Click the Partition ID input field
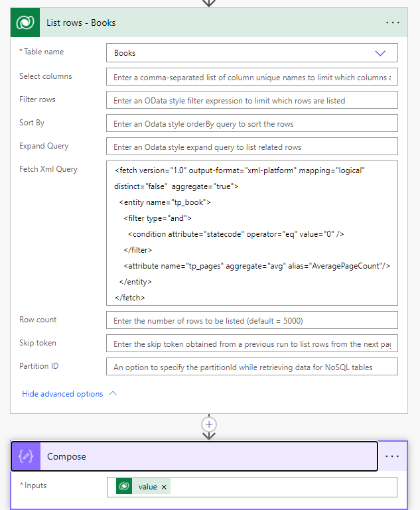This screenshot has height=510, width=420. pyautogui.click(x=251, y=367)
